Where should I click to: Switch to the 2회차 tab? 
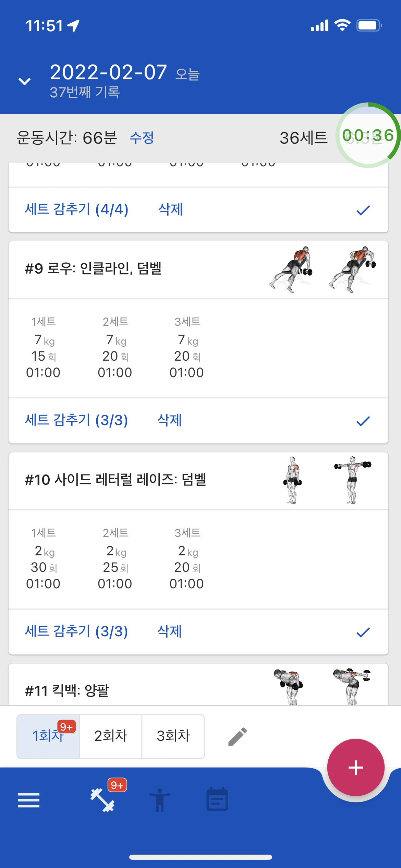111,736
